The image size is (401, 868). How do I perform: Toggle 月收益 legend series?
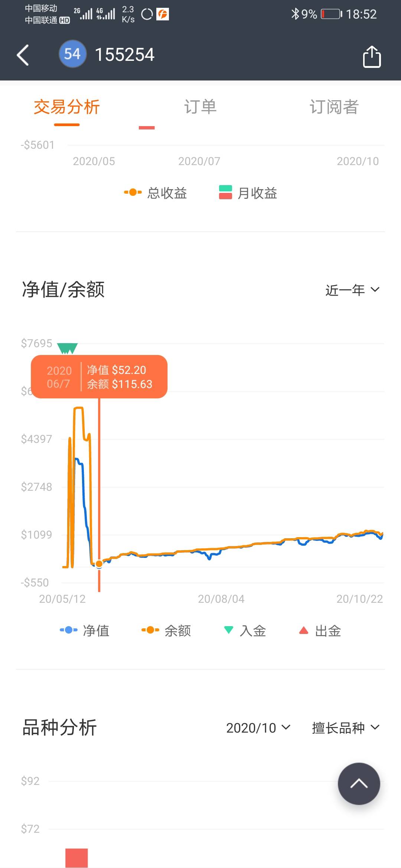tap(248, 193)
